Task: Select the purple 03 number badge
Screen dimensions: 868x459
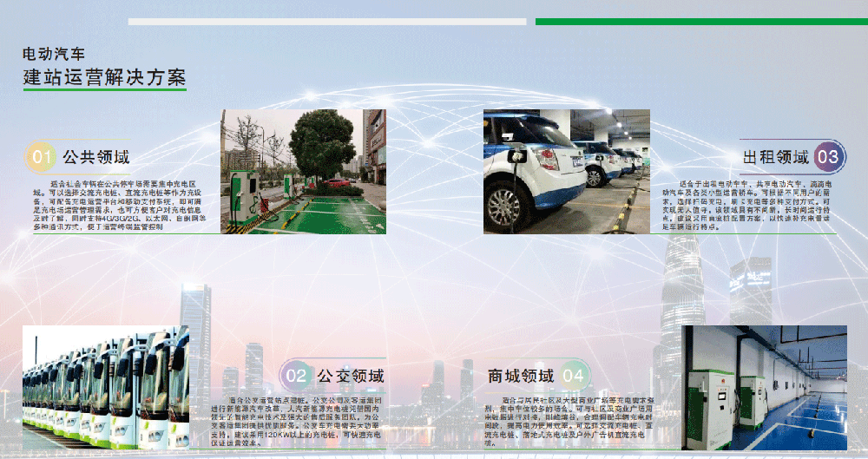Action: coord(828,157)
